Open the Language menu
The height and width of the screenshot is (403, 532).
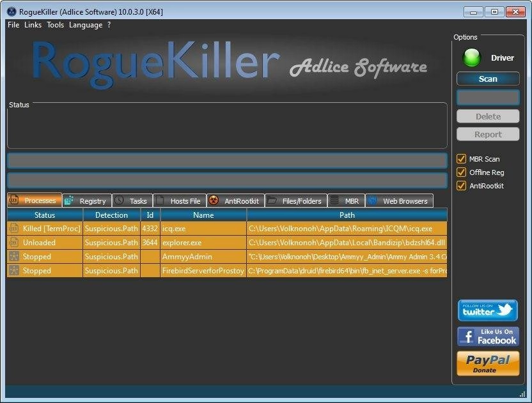click(86, 25)
